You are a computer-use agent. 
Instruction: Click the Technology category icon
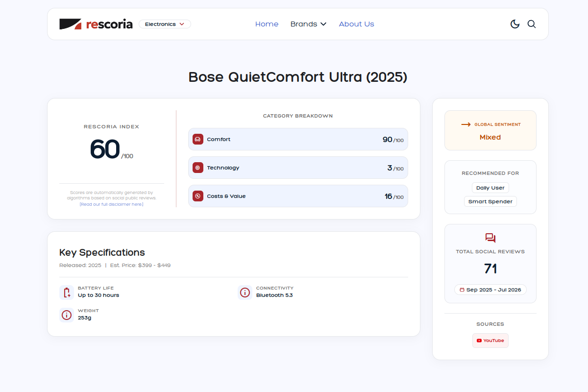198,168
